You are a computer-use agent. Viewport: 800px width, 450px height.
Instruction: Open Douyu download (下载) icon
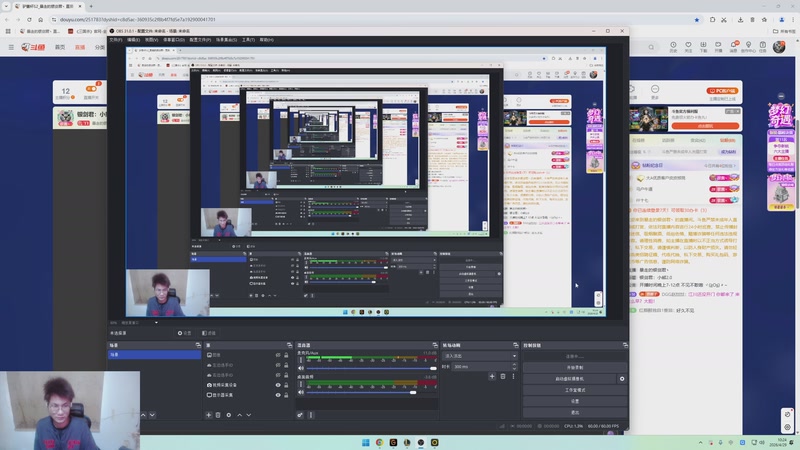click(703, 46)
